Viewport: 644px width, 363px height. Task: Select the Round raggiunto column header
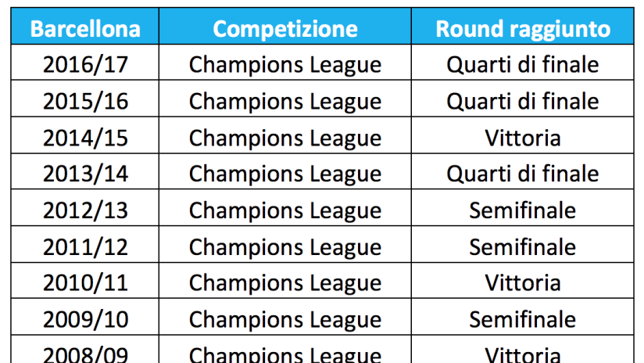pyautogui.click(x=522, y=27)
